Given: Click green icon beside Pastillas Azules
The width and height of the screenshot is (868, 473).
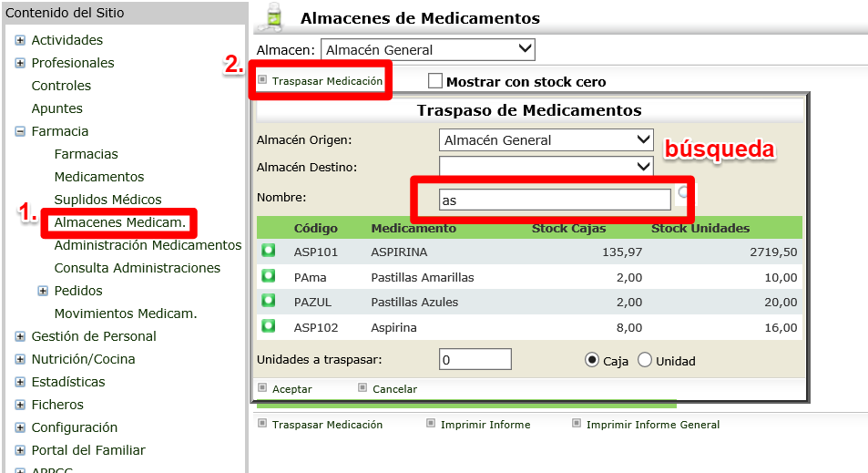Looking at the screenshot, I should tap(269, 301).
